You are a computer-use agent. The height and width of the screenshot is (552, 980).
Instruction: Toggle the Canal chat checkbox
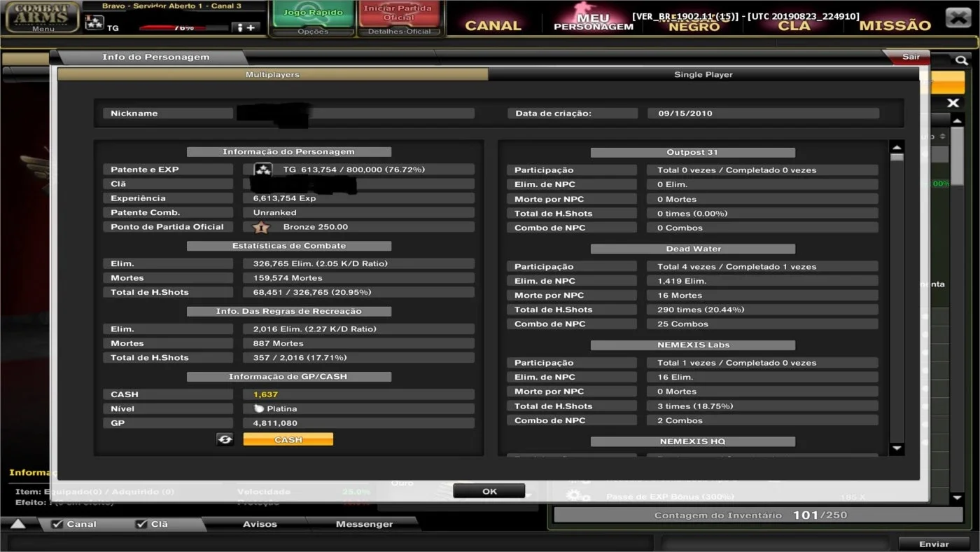(x=58, y=524)
